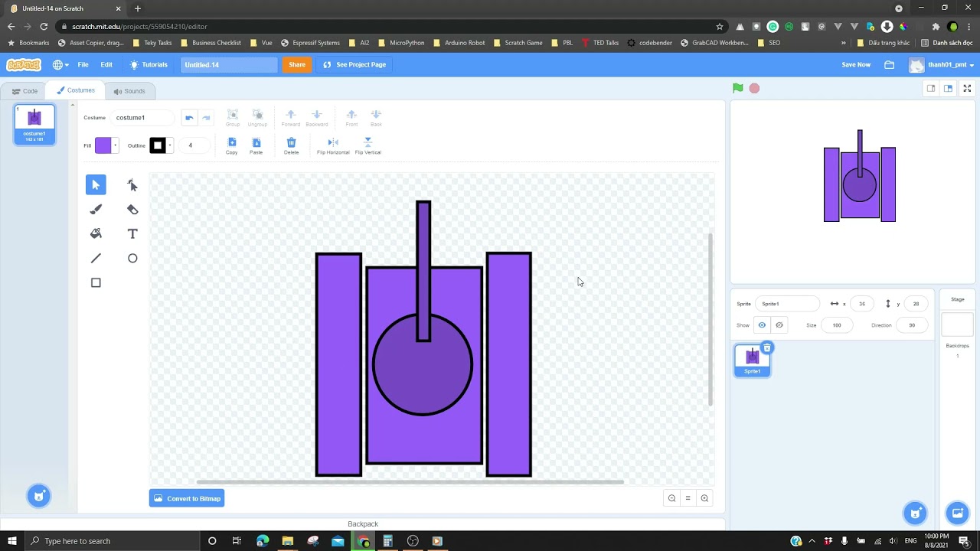The image size is (980, 551).
Task: Click the Choose a Costume button
Action: 39,496
